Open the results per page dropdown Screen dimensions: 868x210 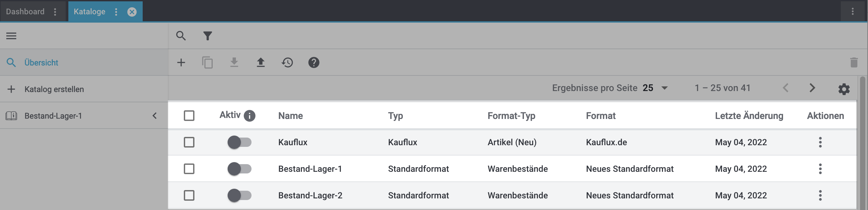[655, 88]
